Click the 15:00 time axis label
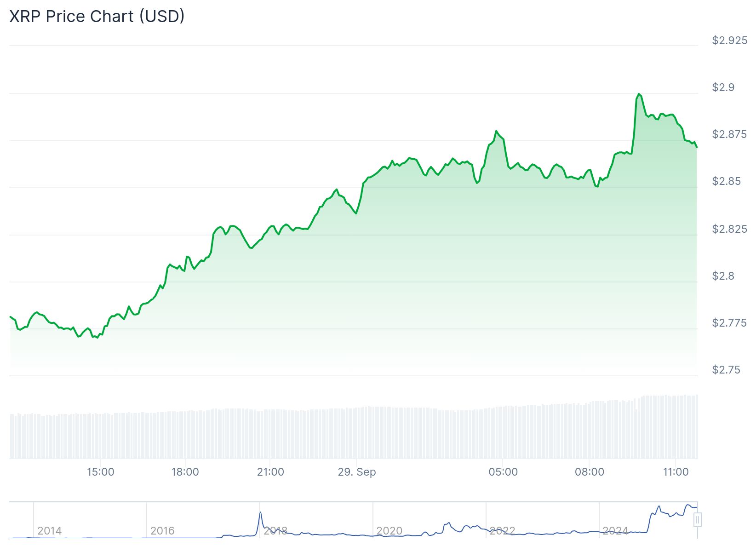The width and height of the screenshot is (756, 552). (x=100, y=472)
